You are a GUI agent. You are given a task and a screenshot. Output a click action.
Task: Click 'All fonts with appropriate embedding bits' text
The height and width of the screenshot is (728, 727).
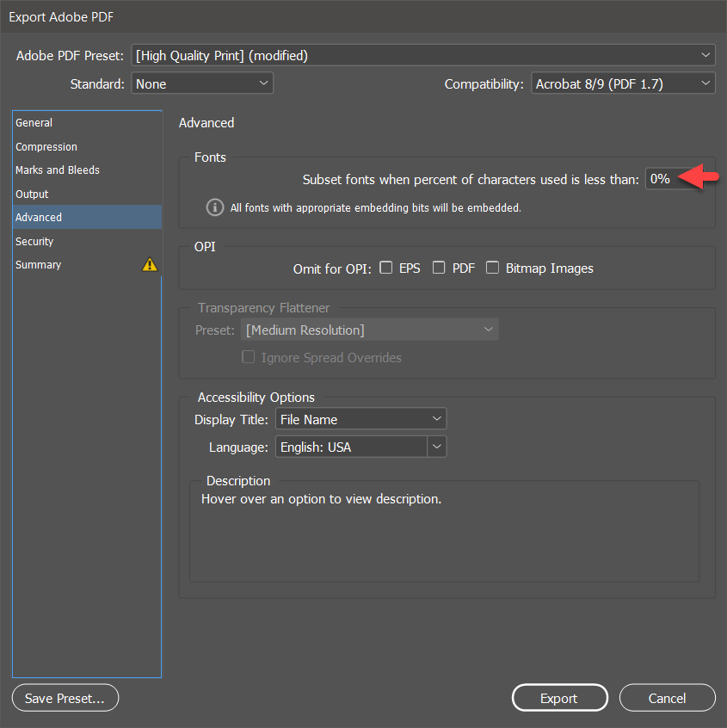376,207
